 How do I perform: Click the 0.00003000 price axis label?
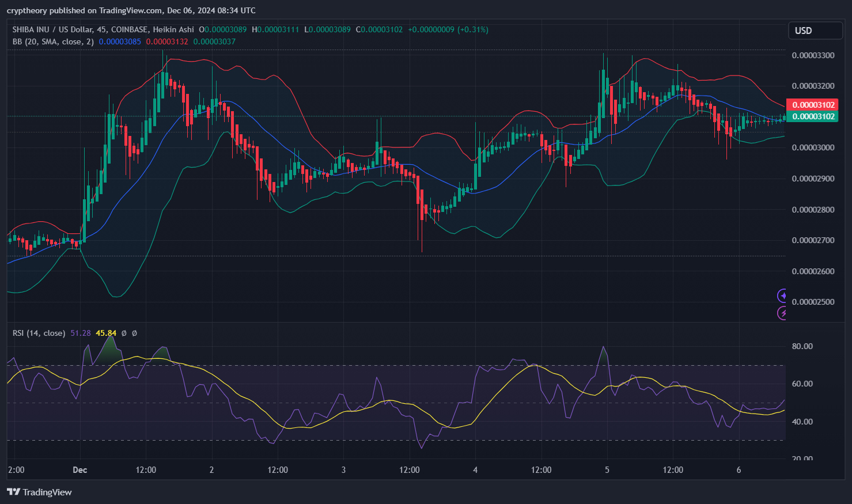point(813,147)
